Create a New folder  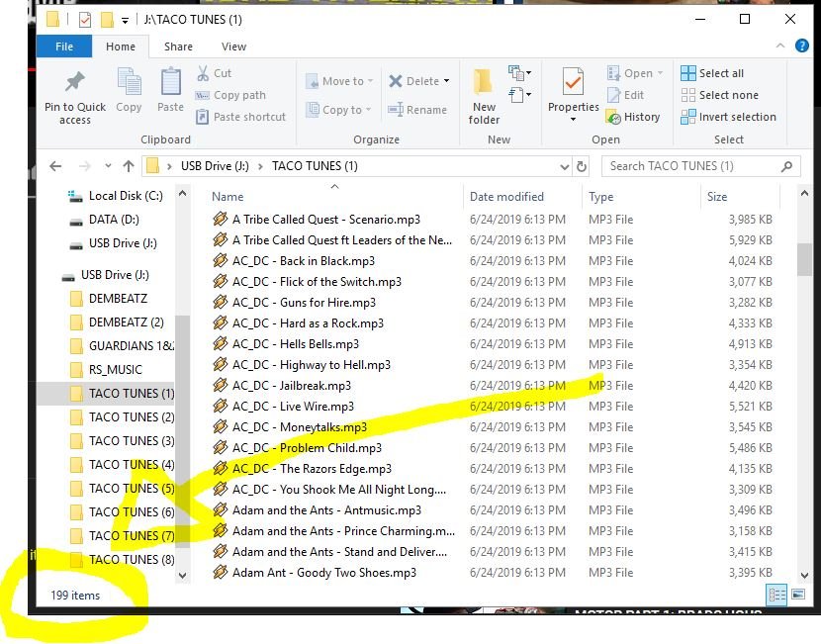[x=484, y=96]
